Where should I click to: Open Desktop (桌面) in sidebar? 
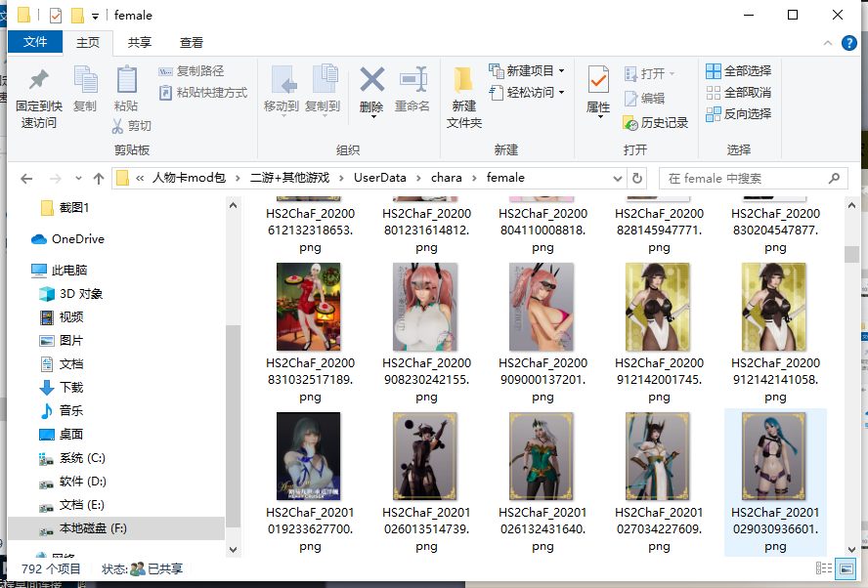tap(61, 435)
